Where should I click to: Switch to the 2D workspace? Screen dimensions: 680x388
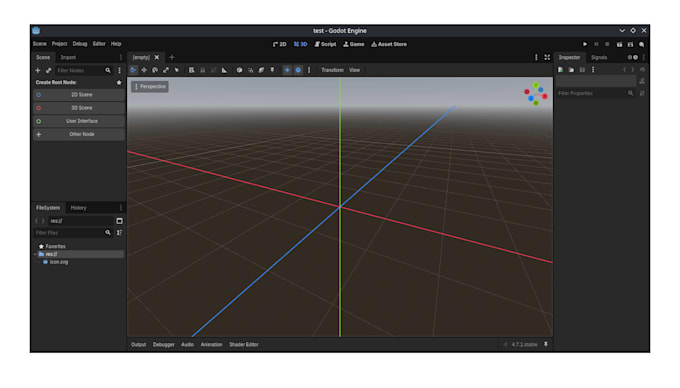click(280, 44)
